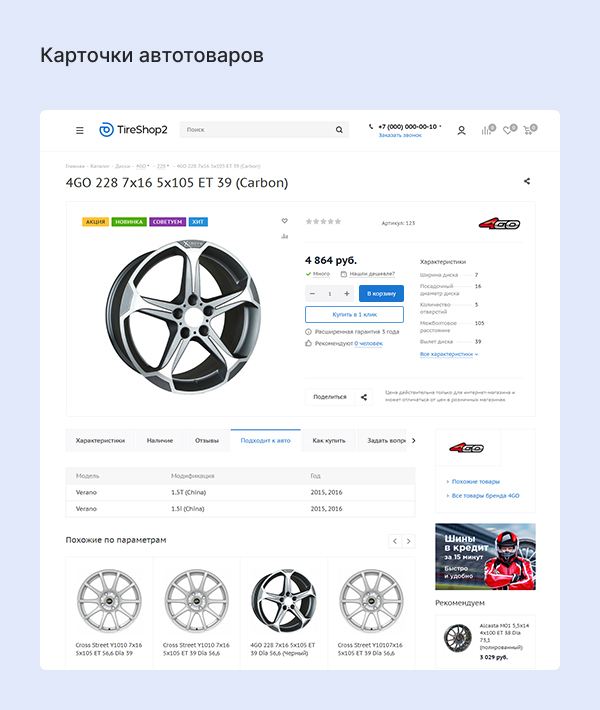Open the user account profile
The image size is (600, 710).
pyautogui.click(x=461, y=130)
